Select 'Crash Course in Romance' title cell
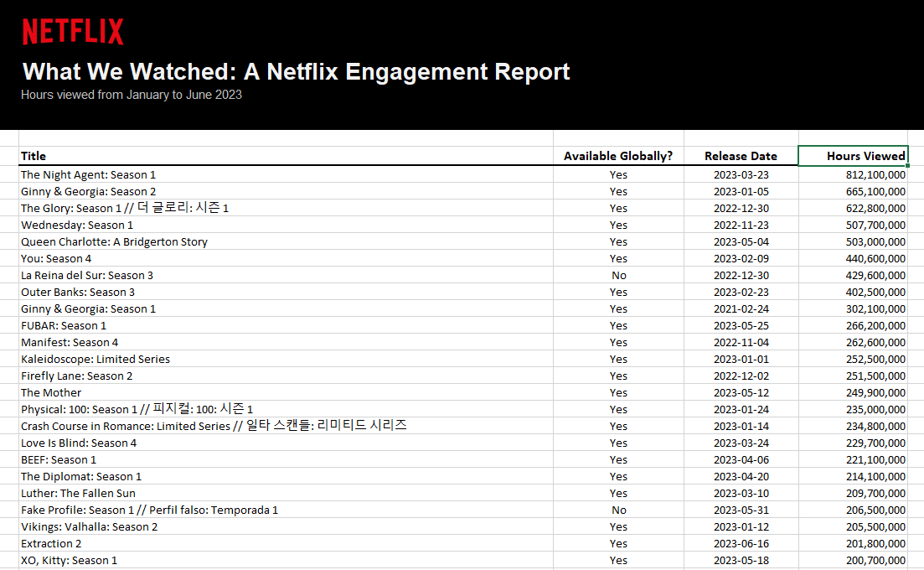The width and height of the screenshot is (924, 570). 286,426
